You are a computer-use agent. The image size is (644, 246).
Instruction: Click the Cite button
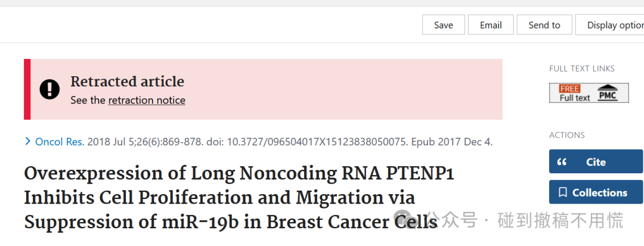(x=596, y=161)
